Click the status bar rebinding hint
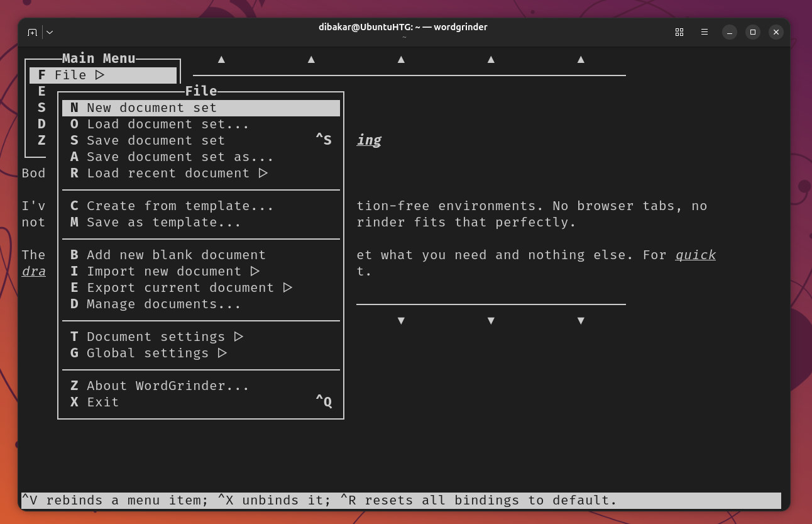This screenshot has height=524, width=812. pos(401,501)
